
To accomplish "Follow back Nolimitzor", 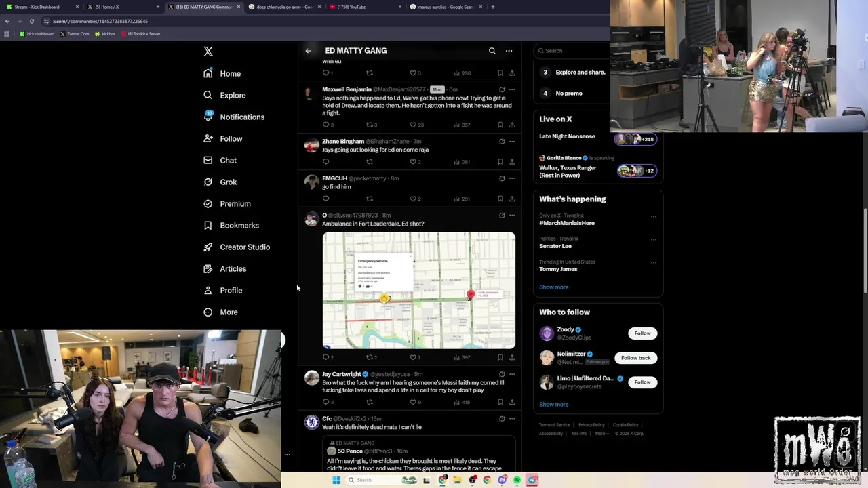I will click(x=635, y=358).
